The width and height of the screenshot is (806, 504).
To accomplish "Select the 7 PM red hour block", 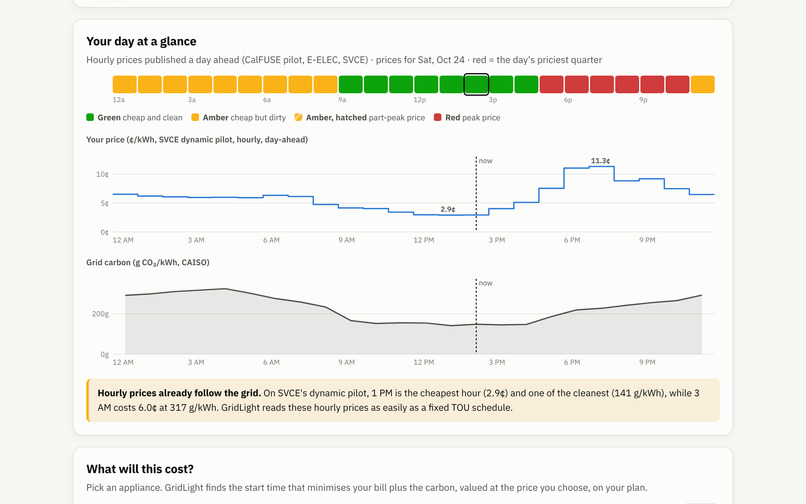I will tap(602, 84).
